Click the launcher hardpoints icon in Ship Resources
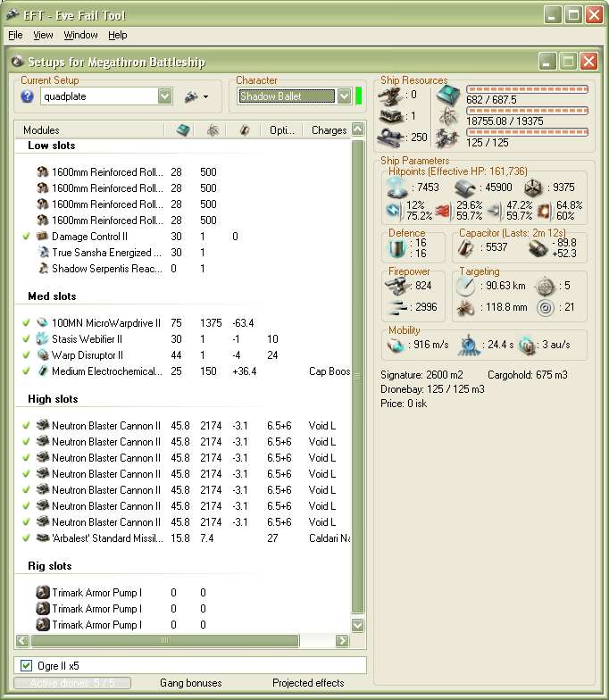This screenshot has height=700, width=609. point(391,116)
